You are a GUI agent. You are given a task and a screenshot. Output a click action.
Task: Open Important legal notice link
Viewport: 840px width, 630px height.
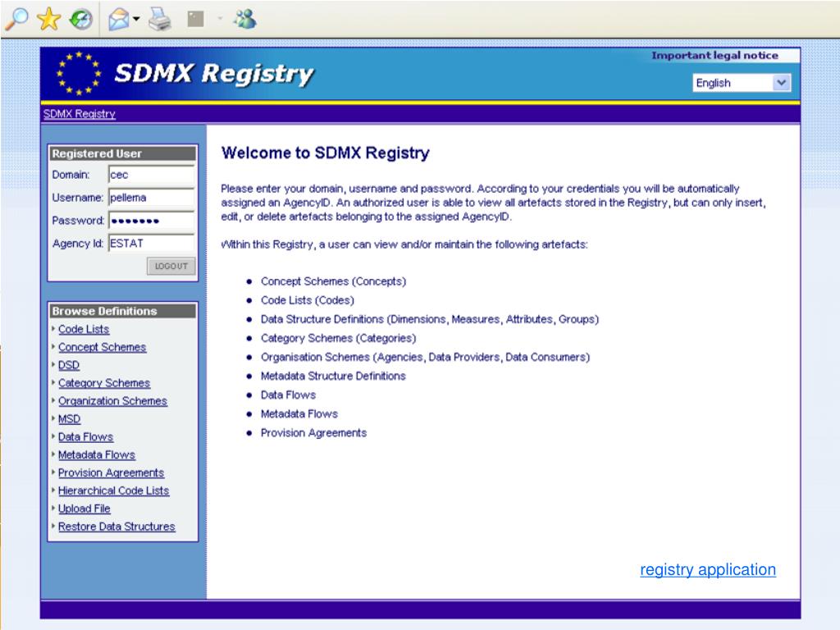click(714, 55)
